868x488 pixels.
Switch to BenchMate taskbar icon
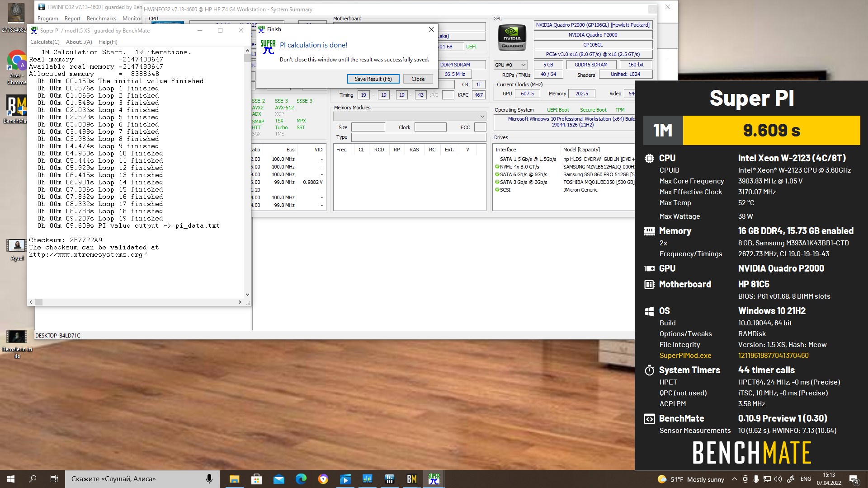(412, 479)
